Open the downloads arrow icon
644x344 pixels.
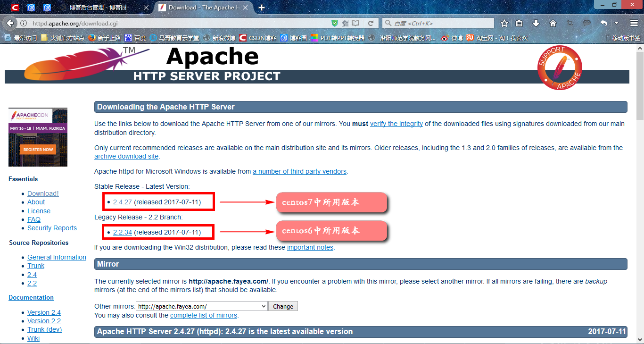pos(536,23)
